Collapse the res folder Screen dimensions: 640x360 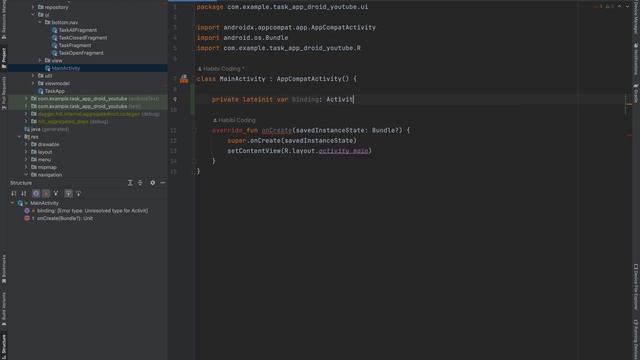click(19, 137)
